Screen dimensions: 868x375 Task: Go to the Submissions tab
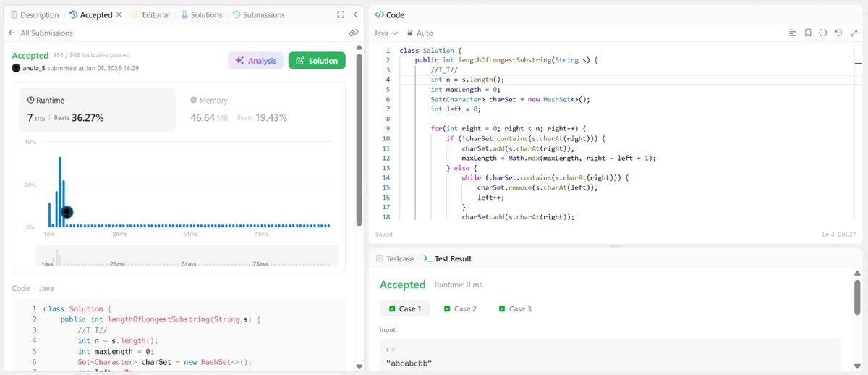point(258,14)
